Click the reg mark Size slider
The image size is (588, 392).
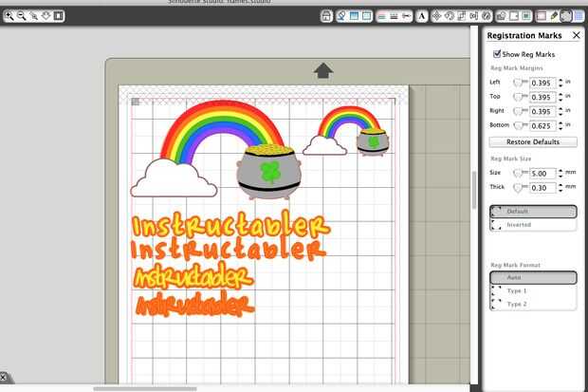coord(520,173)
